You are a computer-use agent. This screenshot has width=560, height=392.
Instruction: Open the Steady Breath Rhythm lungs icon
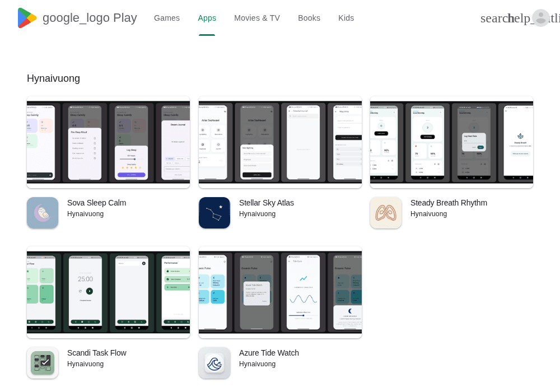click(386, 213)
